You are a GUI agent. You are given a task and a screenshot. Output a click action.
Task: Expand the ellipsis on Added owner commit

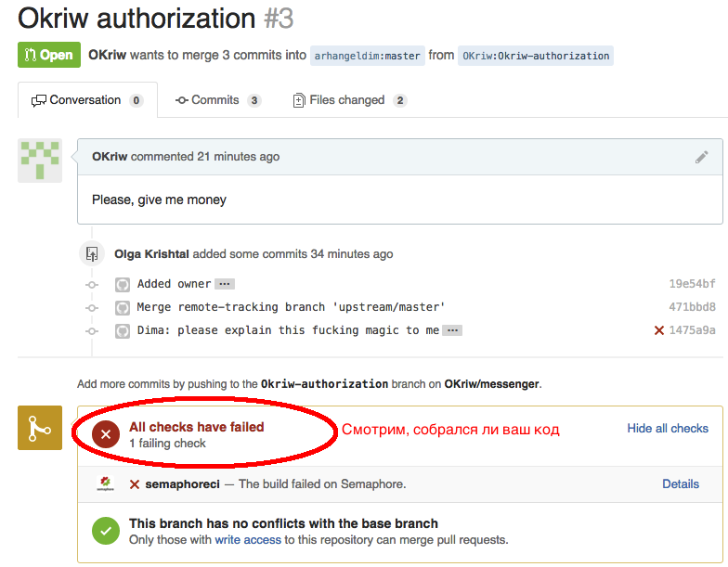[x=225, y=284]
